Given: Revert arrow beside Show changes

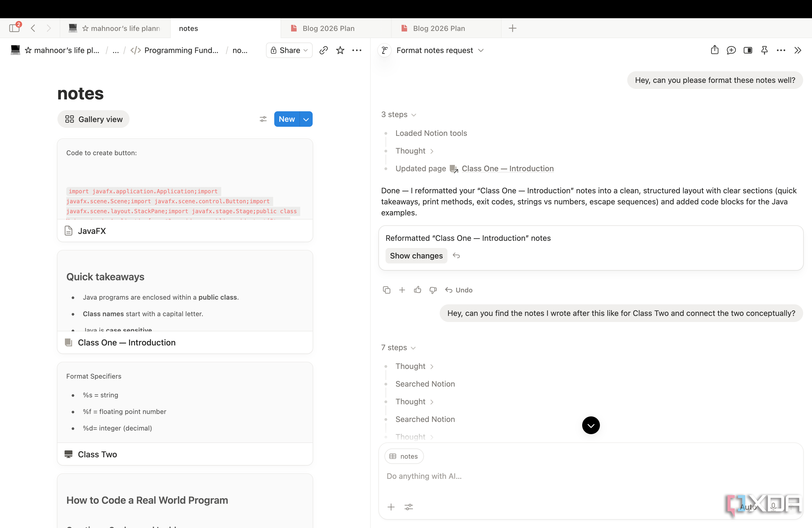Looking at the screenshot, I should [x=456, y=255].
